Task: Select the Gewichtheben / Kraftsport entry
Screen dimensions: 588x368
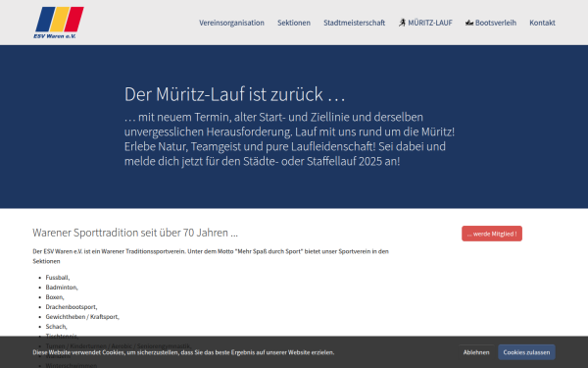Action: click(82, 317)
